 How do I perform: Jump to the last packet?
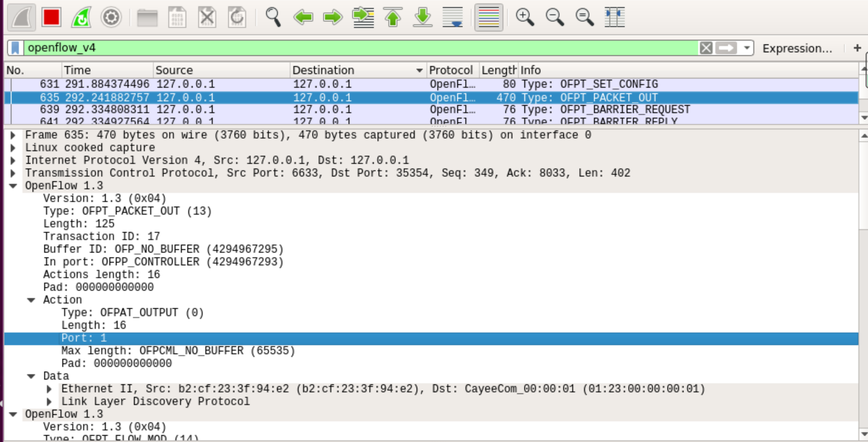point(422,17)
